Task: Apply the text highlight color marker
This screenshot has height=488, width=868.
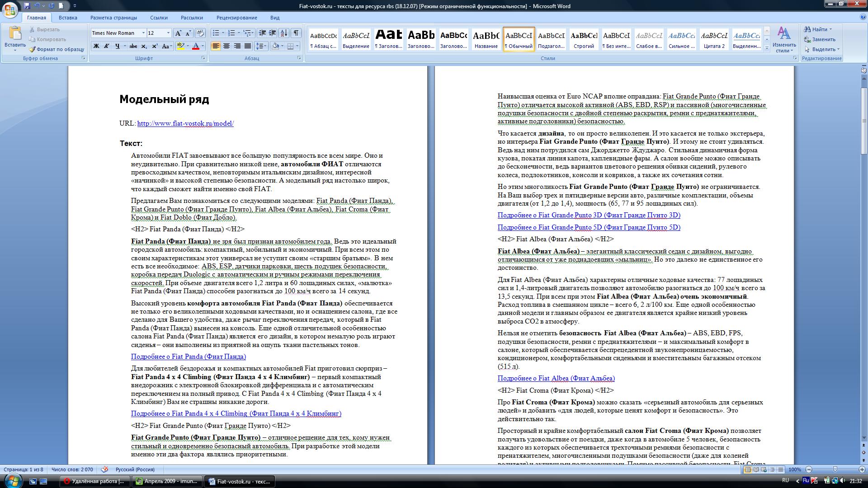Action: 180,46
